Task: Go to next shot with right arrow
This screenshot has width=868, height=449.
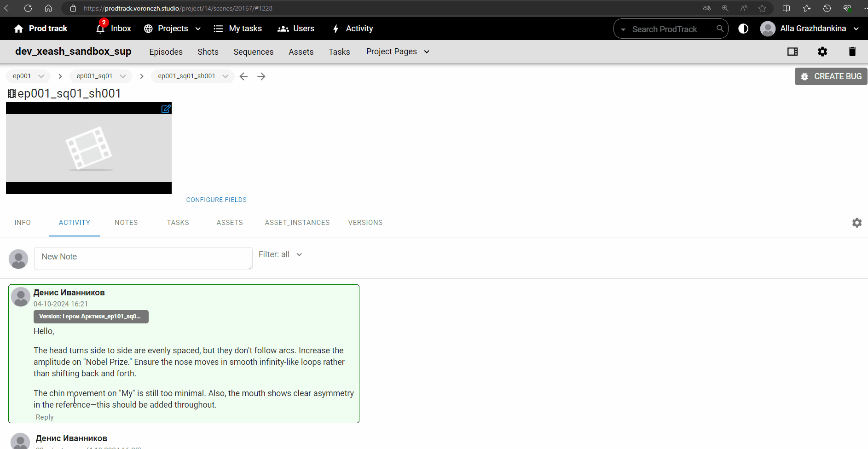Action: point(261,76)
